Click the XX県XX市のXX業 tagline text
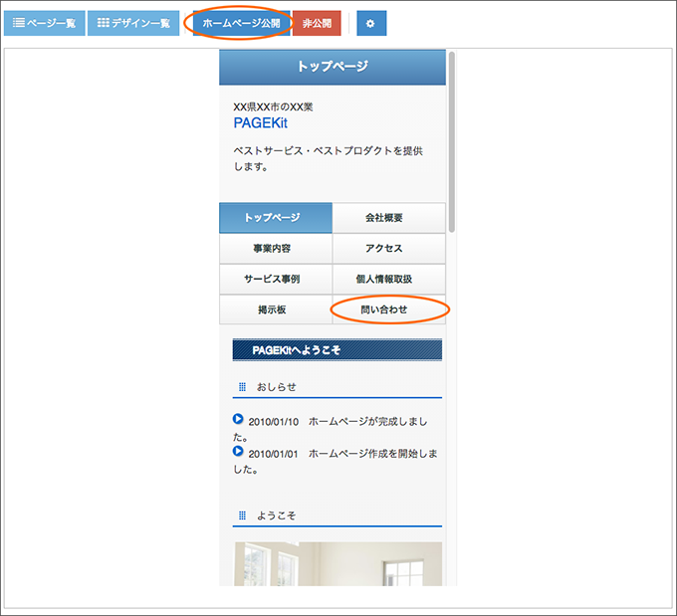Image resolution: width=677 pixels, height=616 pixels. [273, 107]
